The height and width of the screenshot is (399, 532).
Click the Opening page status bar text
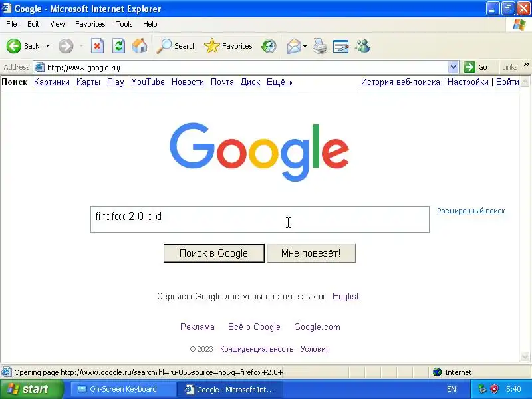pyautogui.click(x=148, y=372)
